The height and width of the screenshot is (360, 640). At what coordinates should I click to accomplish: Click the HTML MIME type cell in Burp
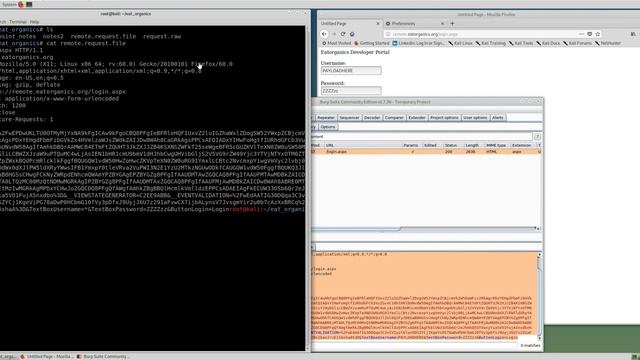(492, 152)
